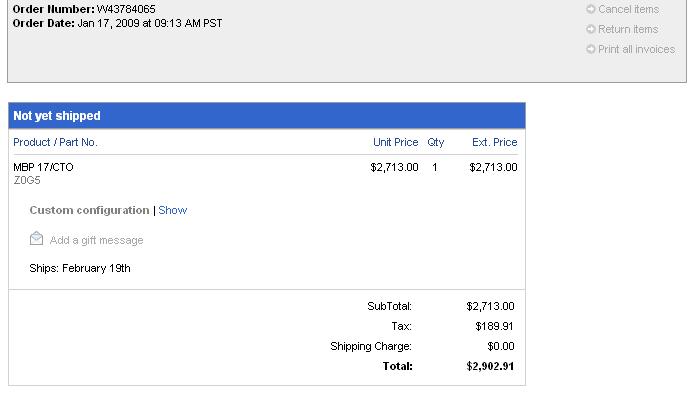Click the Return items arrow icon
Viewport: 695px width, 396px height.
590,29
